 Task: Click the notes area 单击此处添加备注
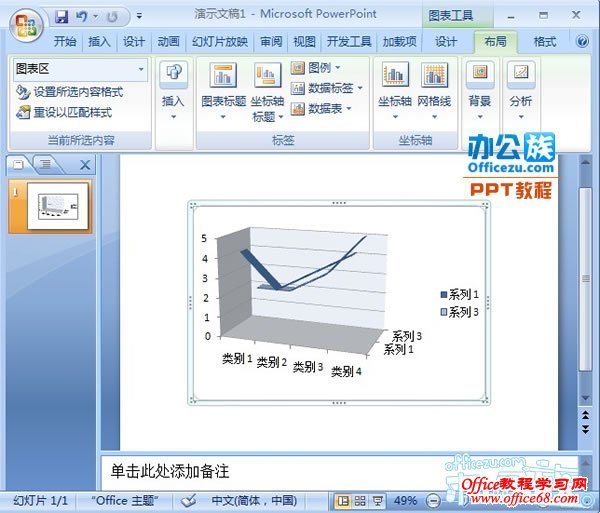pyautogui.click(x=170, y=471)
